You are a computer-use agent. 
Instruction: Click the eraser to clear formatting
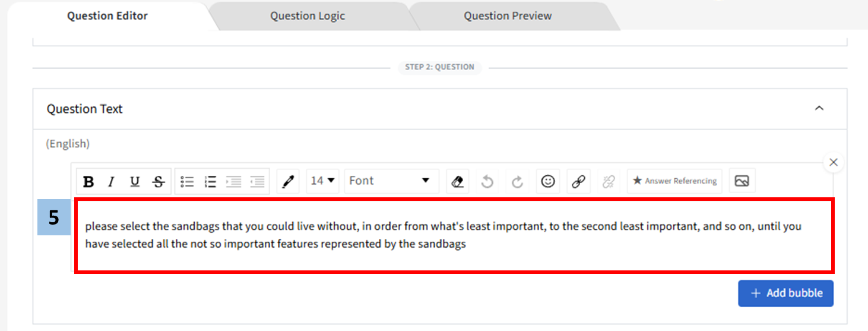point(457,181)
